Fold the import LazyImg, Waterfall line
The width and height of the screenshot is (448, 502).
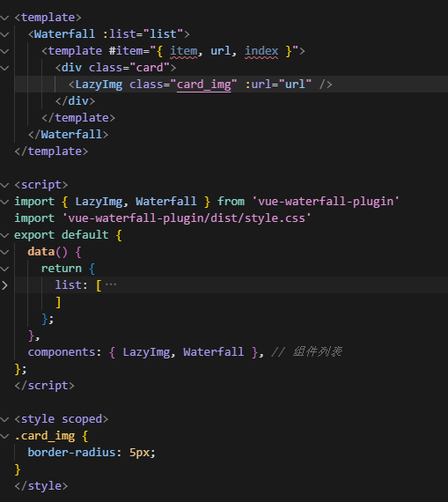coord(4,202)
